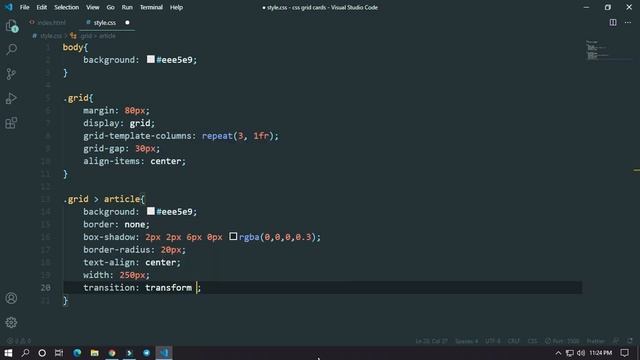Click the errors and warnings status item
The height and width of the screenshot is (360, 640).
[19, 341]
